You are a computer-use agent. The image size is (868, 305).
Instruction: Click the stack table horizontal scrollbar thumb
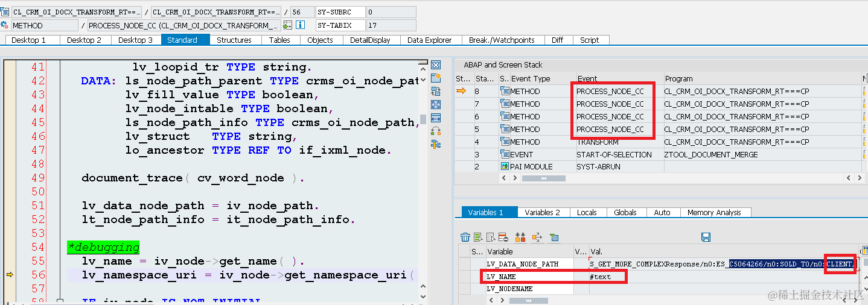(544, 178)
